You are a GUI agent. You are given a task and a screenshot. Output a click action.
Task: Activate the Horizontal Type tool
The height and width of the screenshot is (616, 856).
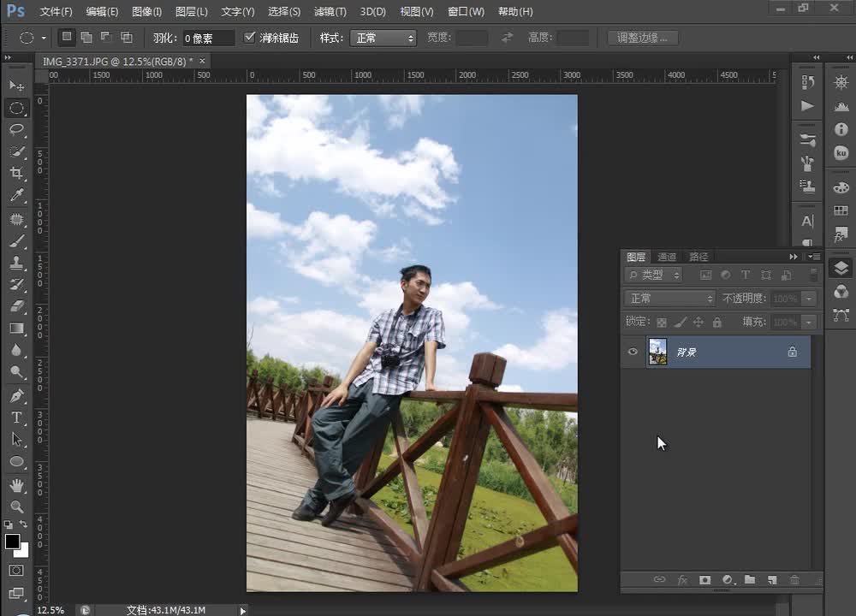[16, 418]
